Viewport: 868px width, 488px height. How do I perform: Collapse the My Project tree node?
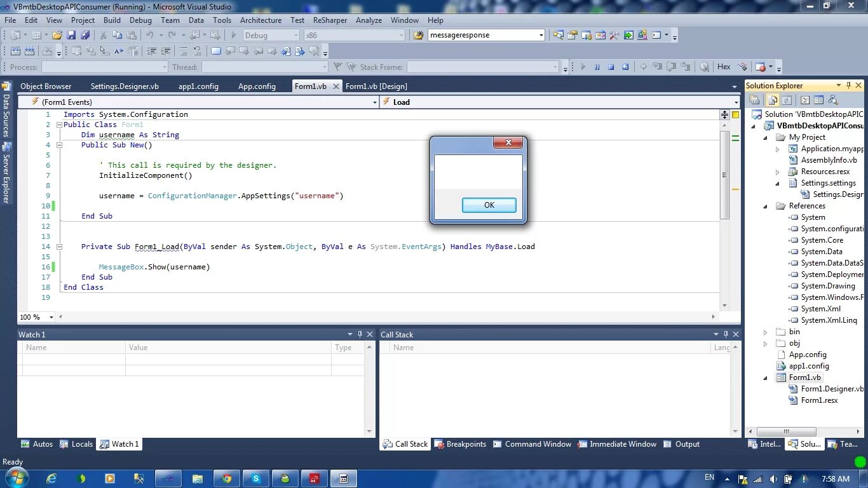point(765,137)
